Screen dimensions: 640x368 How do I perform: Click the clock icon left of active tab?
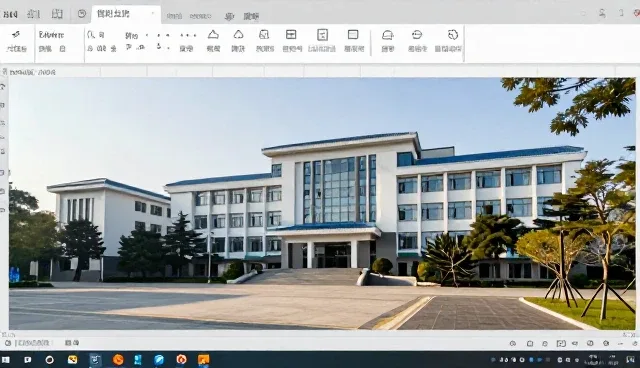click(x=82, y=14)
